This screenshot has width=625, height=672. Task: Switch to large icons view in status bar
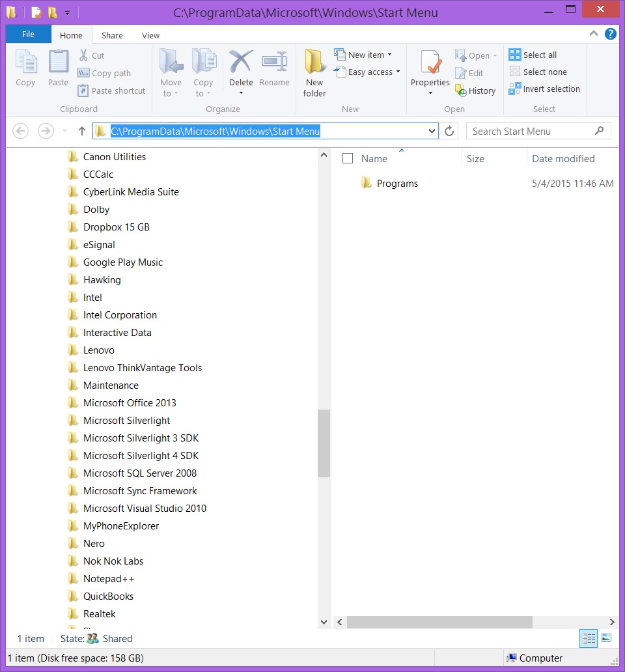point(606,639)
